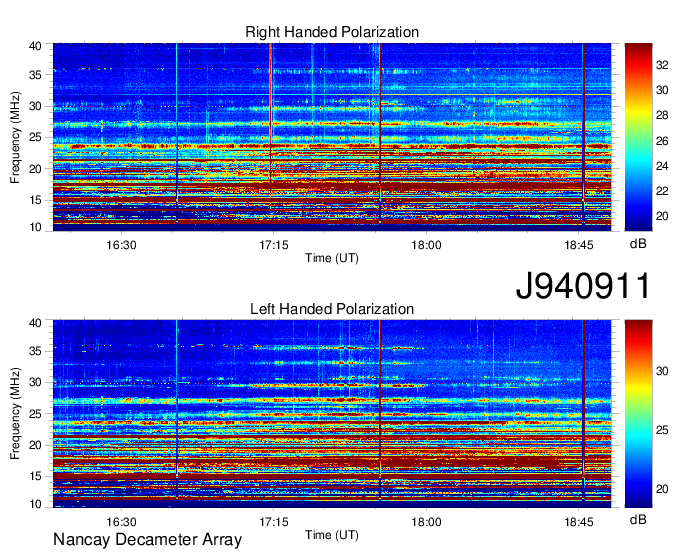
Task: Click the bottom plot's 'Time (UT)' axis label
Action: click(332, 535)
